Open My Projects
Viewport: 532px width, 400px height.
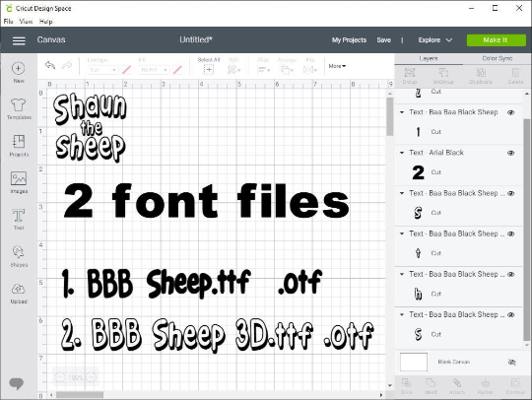coord(349,40)
